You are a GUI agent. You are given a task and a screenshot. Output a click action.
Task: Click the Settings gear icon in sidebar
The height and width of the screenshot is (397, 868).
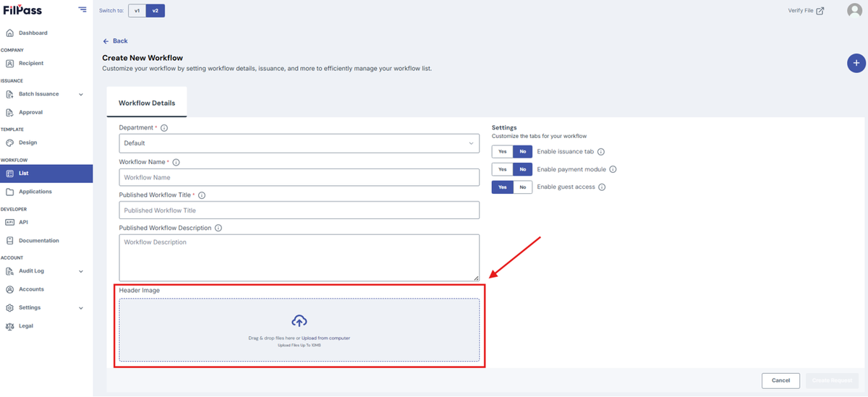tap(10, 308)
